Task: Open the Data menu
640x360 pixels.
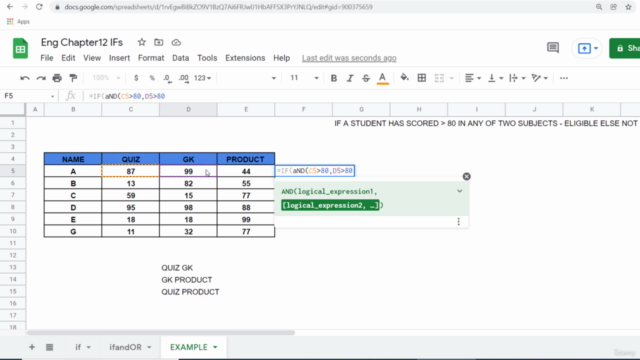Action: 180,58
